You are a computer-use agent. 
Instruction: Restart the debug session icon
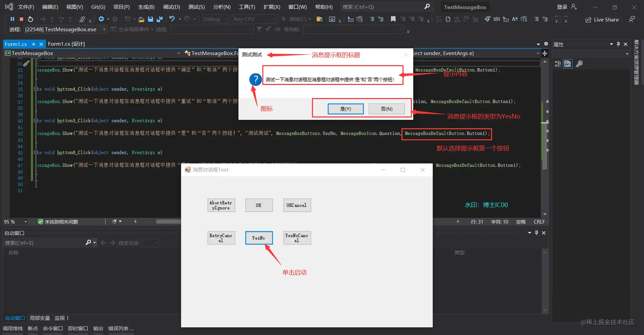click(x=31, y=19)
